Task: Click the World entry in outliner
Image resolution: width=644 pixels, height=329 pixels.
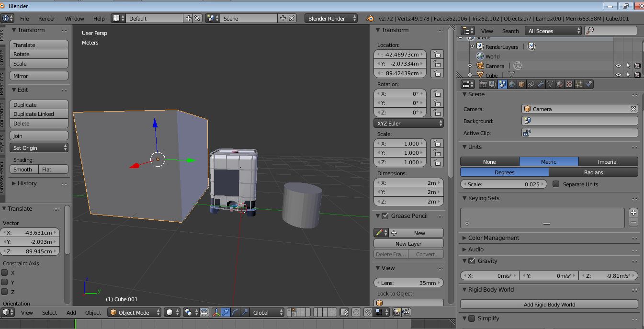Action: click(492, 57)
